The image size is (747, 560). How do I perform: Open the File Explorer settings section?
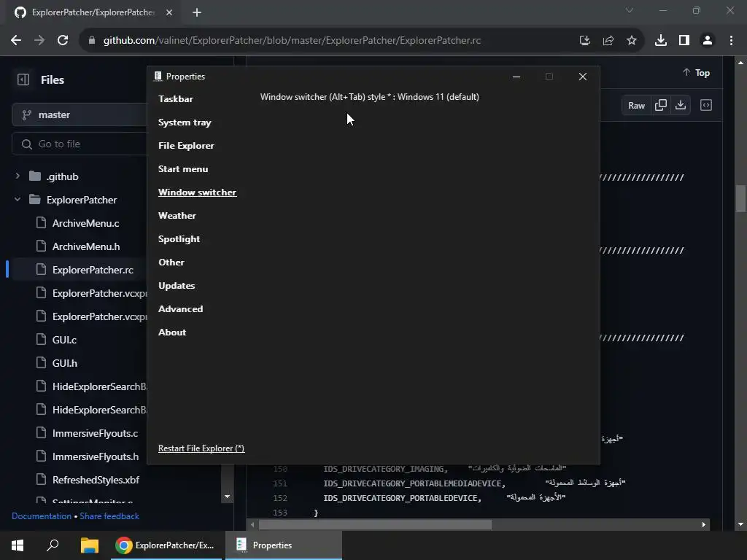coord(186,146)
